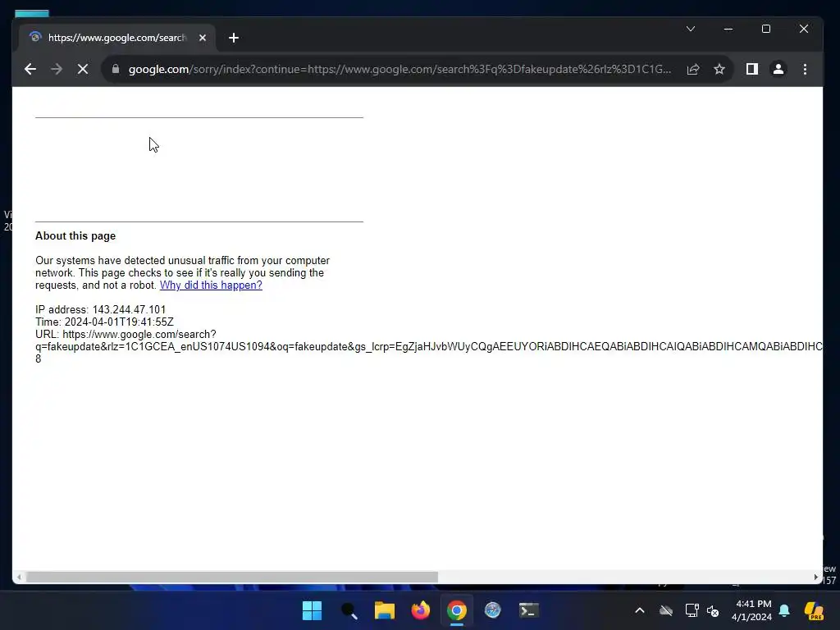The width and height of the screenshot is (840, 630).
Task: Launch Firefox from the taskbar
Action: pyautogui.click(x=421, y=610)
